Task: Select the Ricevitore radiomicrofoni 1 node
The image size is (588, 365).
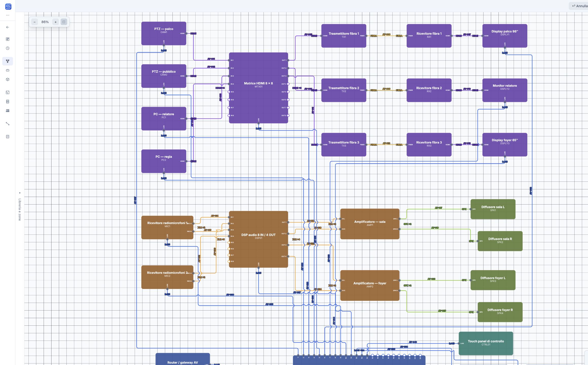Action: 167,227
